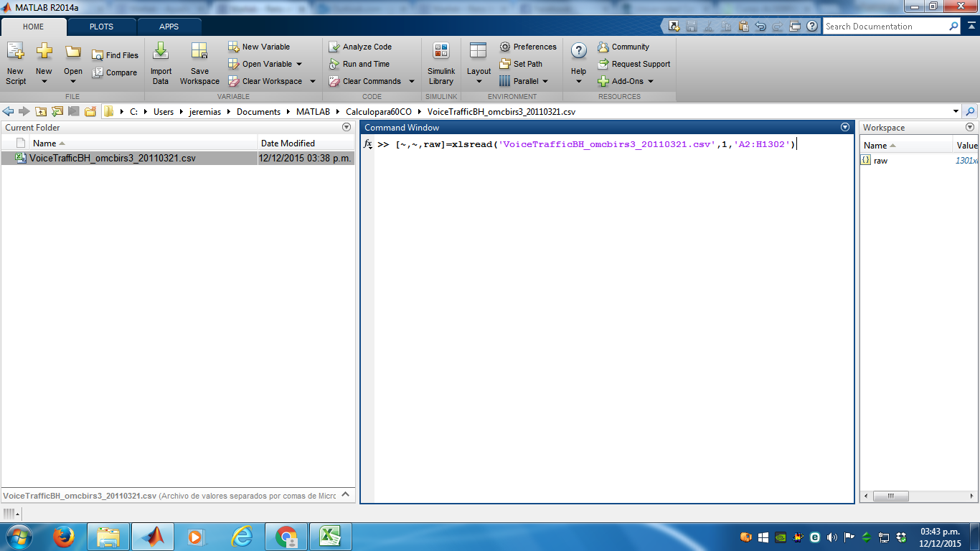Switch to the HOME tab
Screen dimensions: 980x551
tap(34, 27)
